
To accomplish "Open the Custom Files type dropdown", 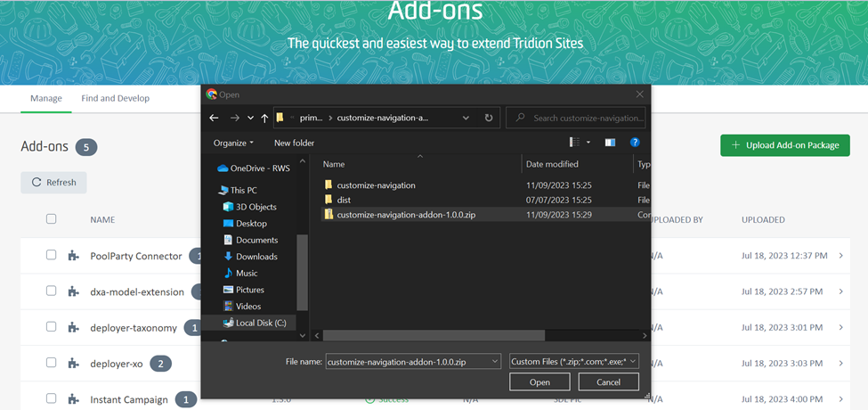I will tap(574, 362).
